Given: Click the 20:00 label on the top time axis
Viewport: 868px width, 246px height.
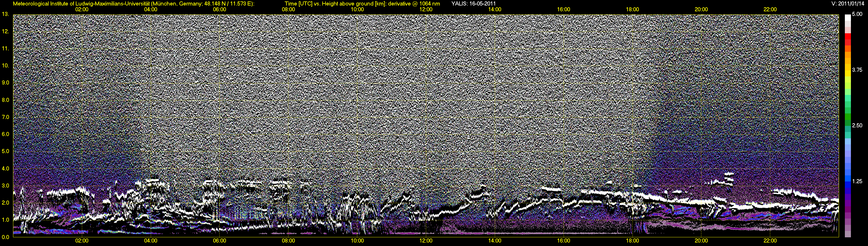Looking at the screenshot, I should click(x=701, y=10).
